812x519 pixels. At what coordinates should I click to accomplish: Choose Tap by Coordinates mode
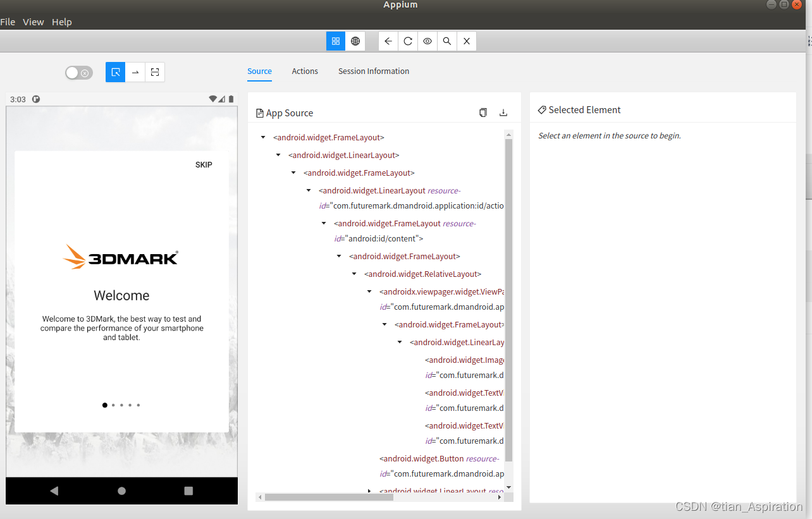coord(155,72)
